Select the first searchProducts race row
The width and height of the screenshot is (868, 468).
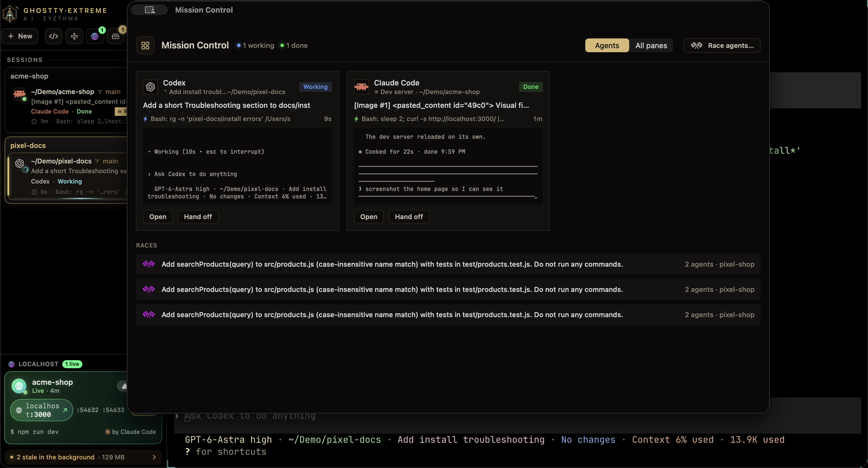pyautogui.click(x=448, y=264)
